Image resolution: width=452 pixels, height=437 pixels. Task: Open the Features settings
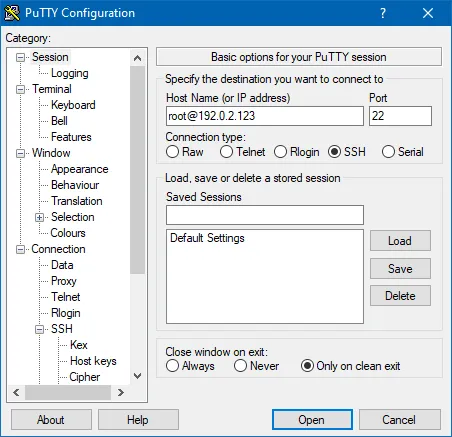[x=71, y=137]
